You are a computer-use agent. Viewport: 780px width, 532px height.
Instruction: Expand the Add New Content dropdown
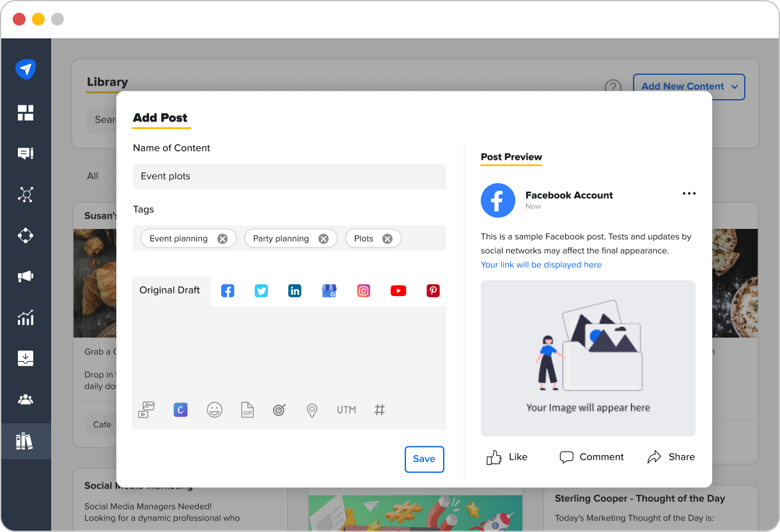(x=689, y=87)
